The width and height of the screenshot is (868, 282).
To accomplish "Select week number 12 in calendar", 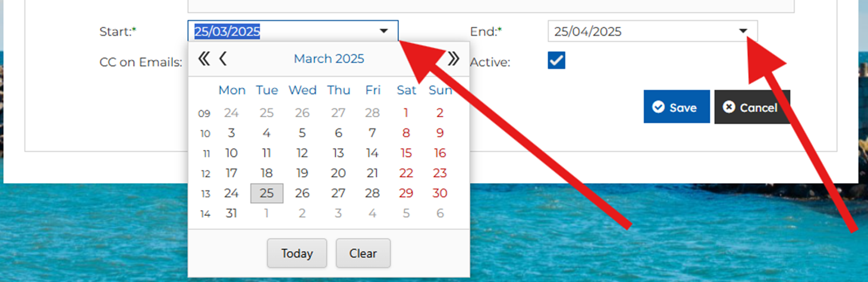I will pyautogui.click(x=206, y=174).
